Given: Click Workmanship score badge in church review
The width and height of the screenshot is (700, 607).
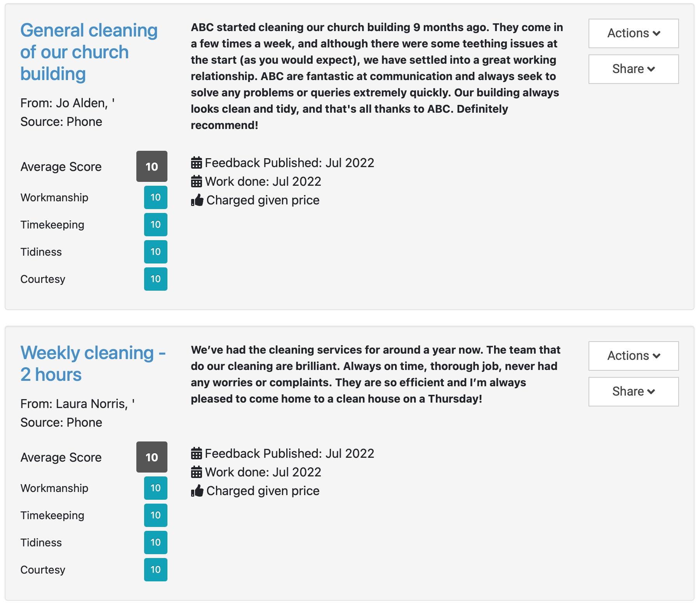Looking at the screenshot, I should pos(155,197).
